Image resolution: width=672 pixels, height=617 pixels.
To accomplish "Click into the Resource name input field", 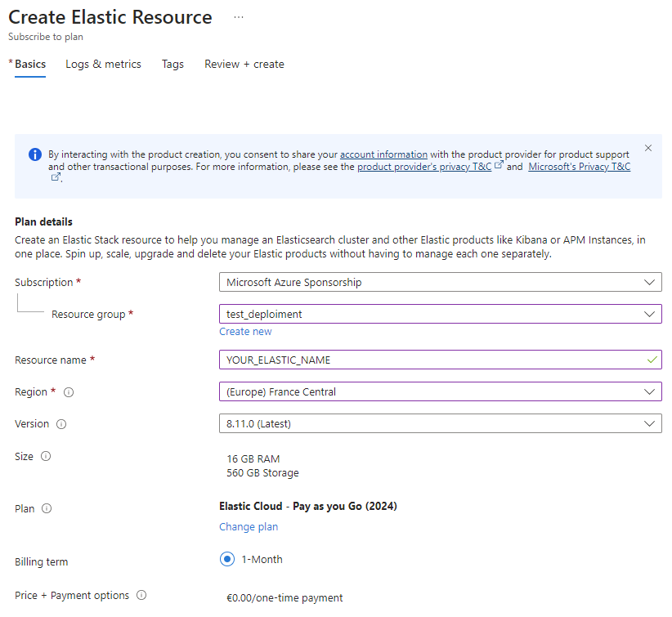I will (440, 360).
